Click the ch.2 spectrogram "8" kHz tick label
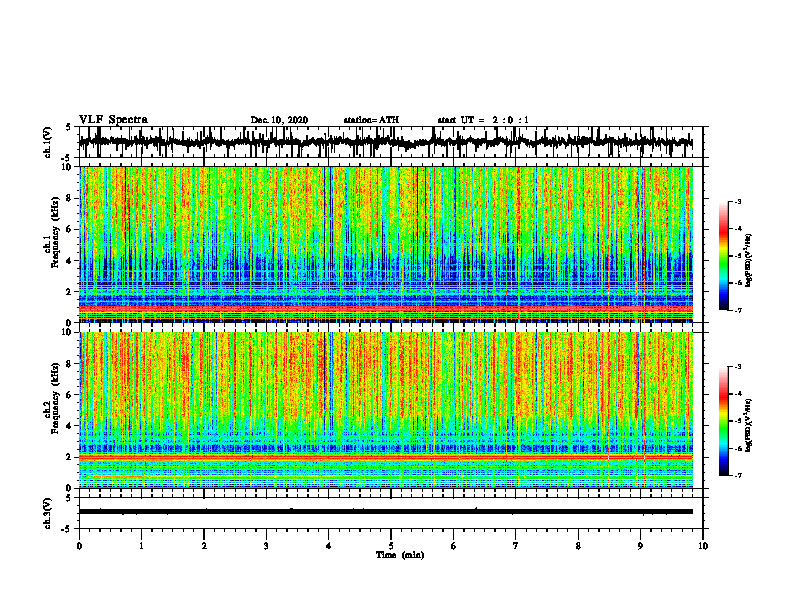 click(70, 364)
